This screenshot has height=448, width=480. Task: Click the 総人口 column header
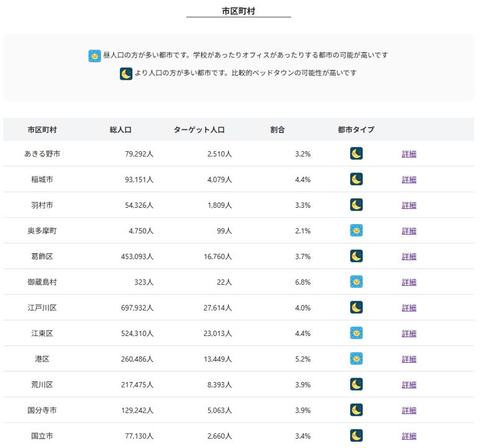point(121,130)
